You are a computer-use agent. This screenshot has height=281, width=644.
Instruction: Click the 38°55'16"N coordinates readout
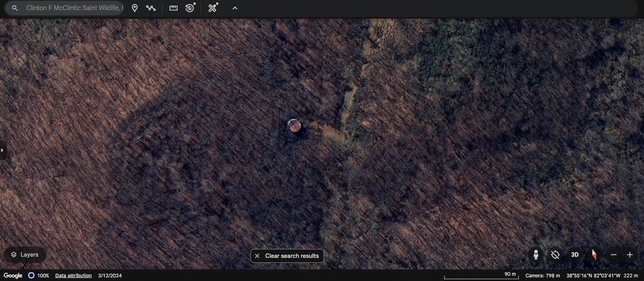593,276
